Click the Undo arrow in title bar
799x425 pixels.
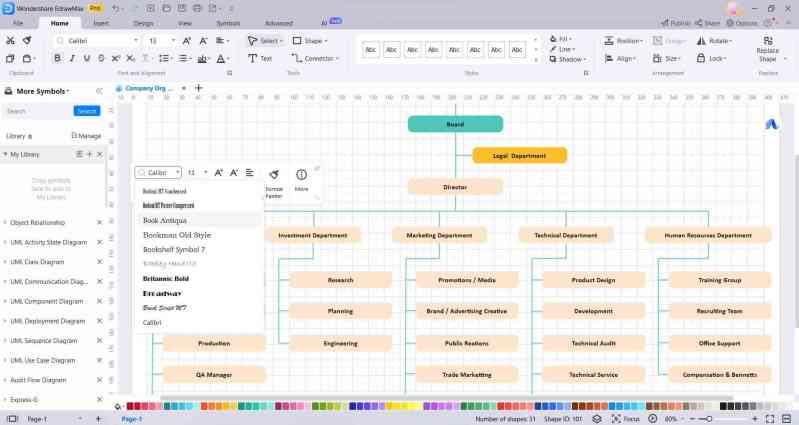[x=116, y=9]
